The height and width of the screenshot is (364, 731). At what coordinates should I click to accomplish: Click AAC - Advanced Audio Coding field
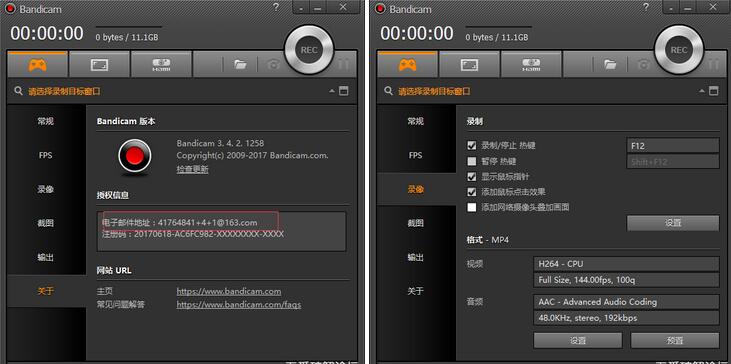point(626,302)
